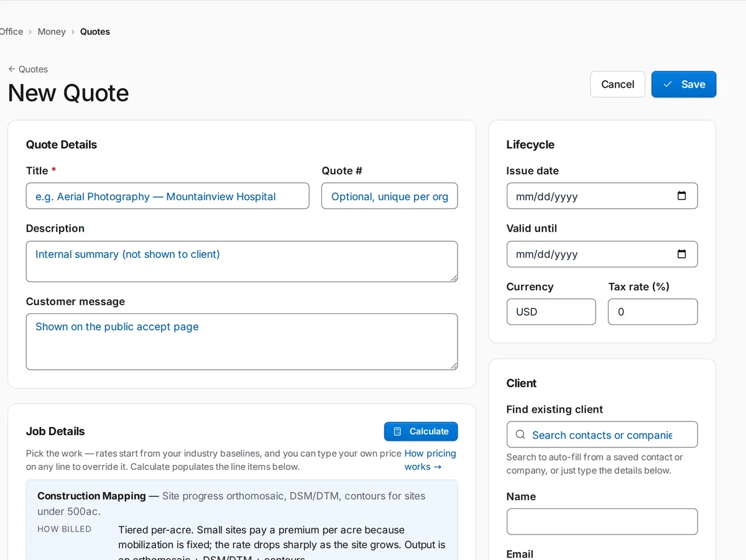Click the Job Details heading
The width and height of the screenshot is (746, 560).
click(x=55, y=431)
